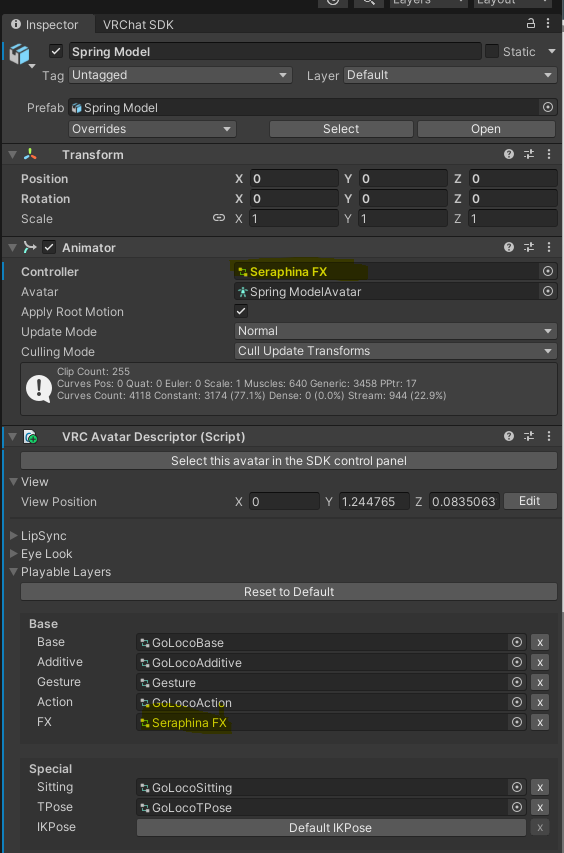Click Reset to Default button
564x853 pixels.
(x=289, y=592)
